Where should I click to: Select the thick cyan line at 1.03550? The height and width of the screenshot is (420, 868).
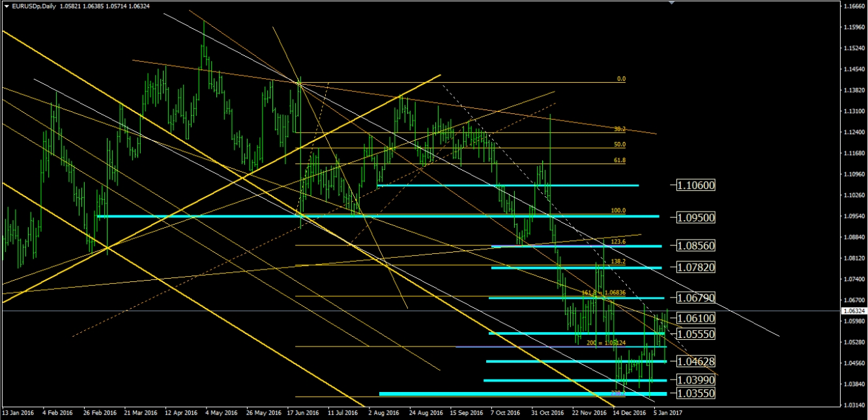523,393
